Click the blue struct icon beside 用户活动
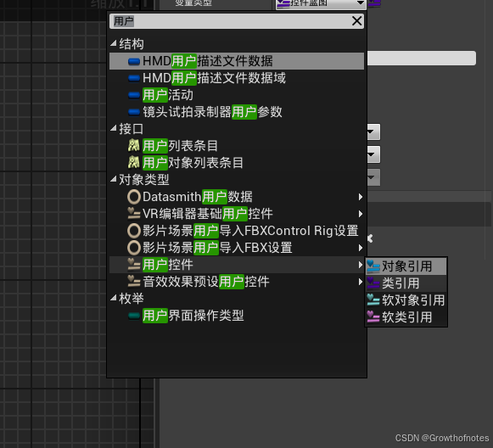 (x=134, y=95)
